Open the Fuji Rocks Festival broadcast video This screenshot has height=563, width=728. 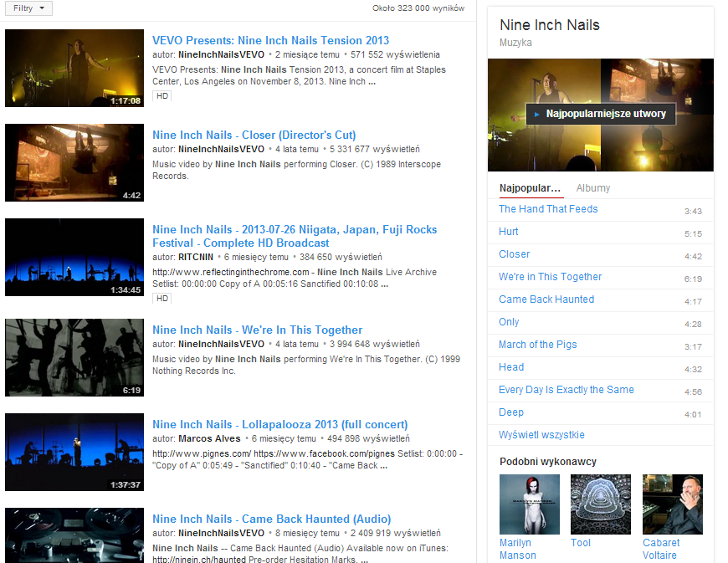(x=295, y=236)
